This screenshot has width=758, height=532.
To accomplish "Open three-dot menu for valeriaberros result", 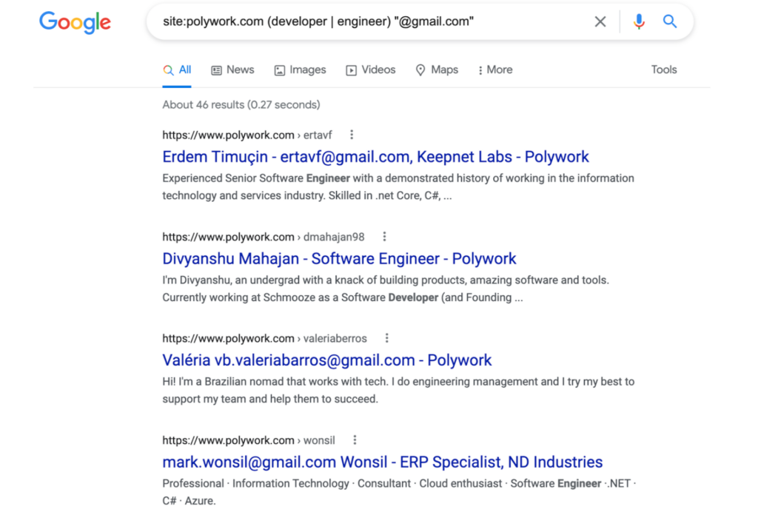I will click(x=386, y=338).
